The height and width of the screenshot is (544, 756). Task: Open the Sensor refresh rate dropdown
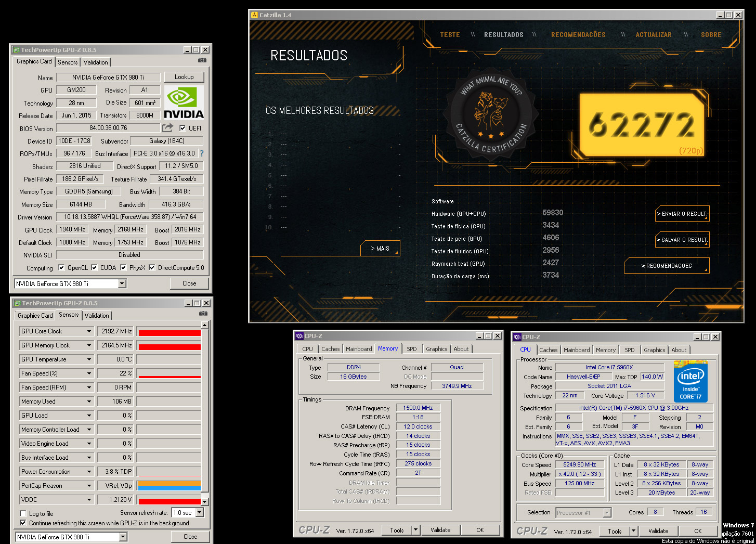(199, 512)
